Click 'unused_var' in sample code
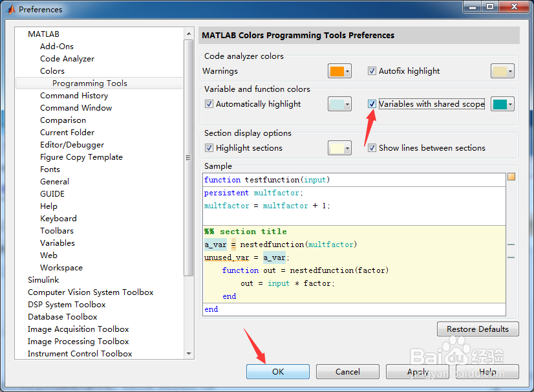This screenshot has height=392, width=534. (x=226, y=257)
